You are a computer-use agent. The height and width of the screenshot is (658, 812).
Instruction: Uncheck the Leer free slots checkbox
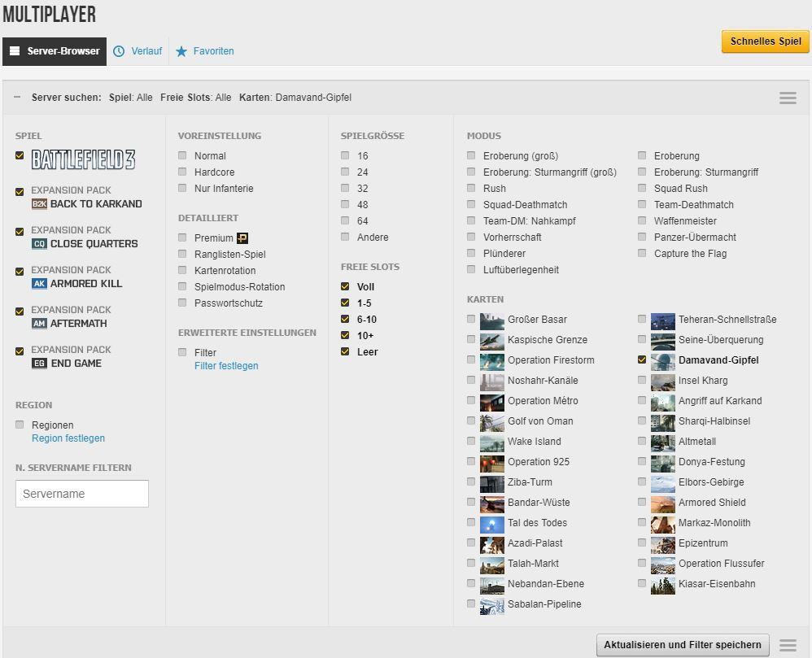345,351
